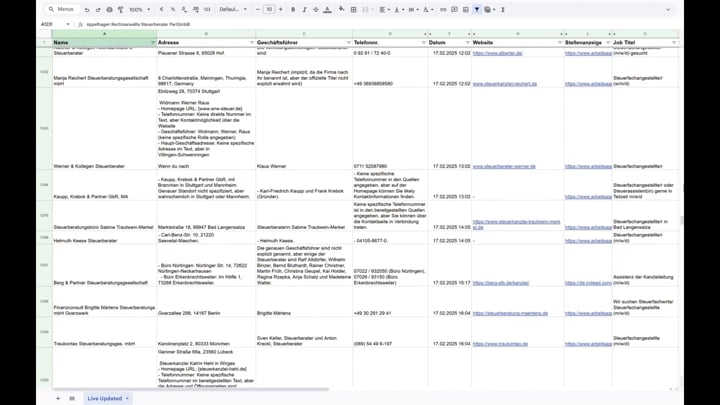This screenshot has width=720, height=405.
Task: Open vertical align dropdown
Action: tap(399, 10)
